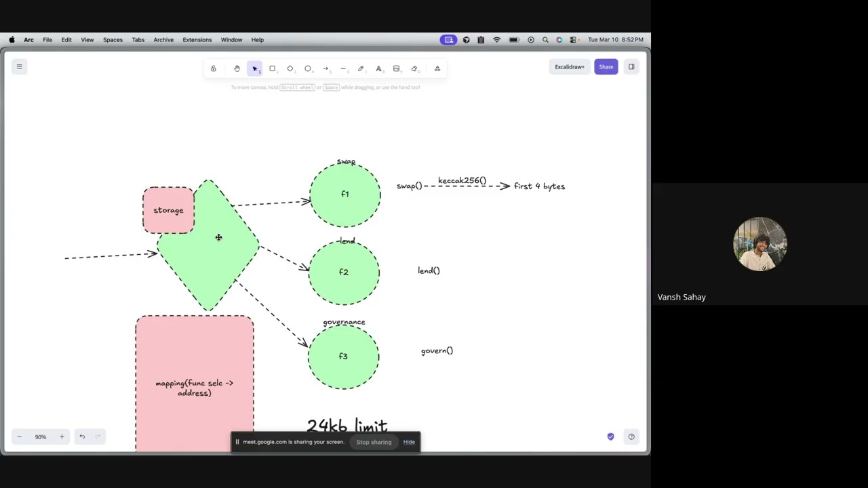Open the Excalidraw hamburger menu
The height and width of the screenshot is (488, 868).
[x=19, y=66]
